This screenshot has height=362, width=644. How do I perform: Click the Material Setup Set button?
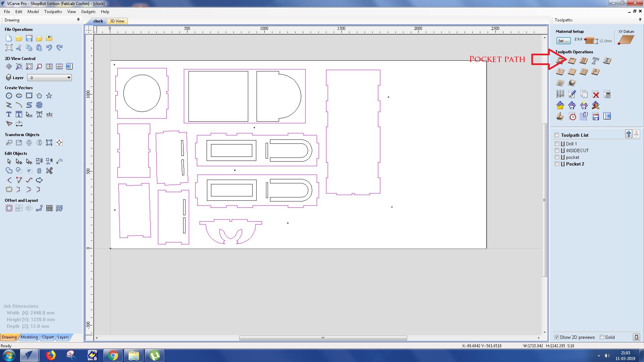[563, 41]
